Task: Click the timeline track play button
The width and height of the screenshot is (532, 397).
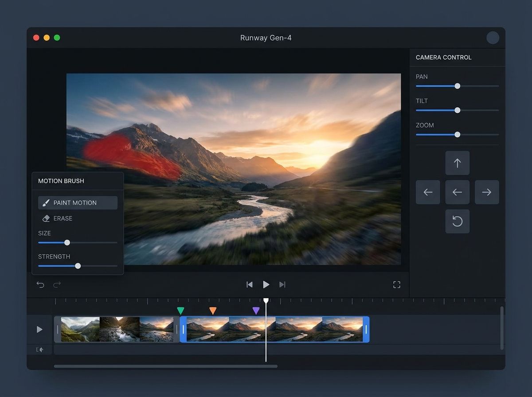Action: (39, 329)
